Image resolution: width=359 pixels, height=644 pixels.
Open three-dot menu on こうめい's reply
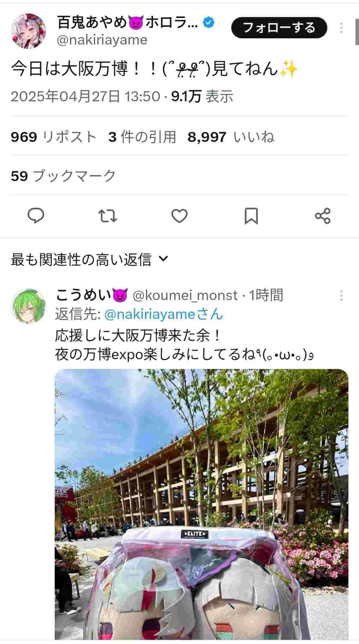(x=341, y=296)
